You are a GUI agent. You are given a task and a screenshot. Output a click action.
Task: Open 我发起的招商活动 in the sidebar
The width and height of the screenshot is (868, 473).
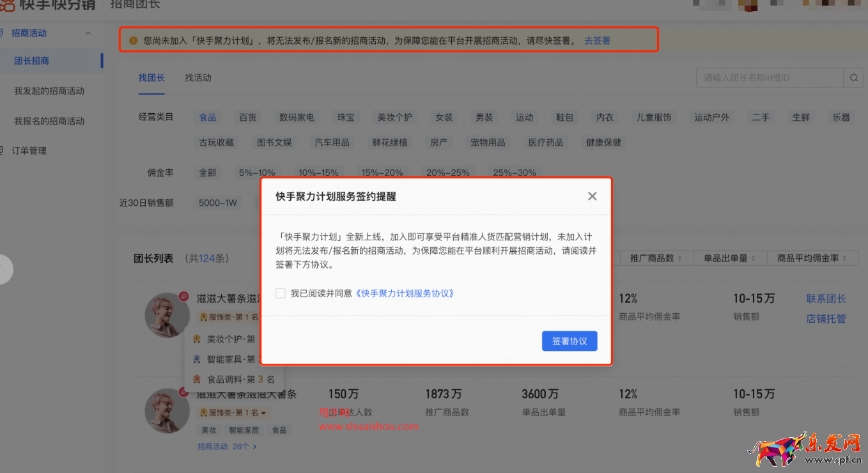(x=49, y=91)
